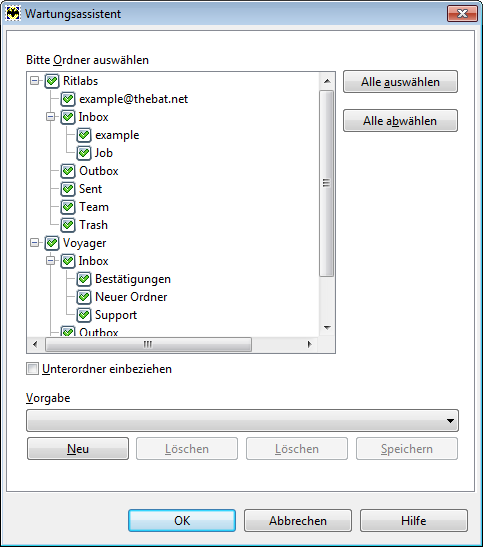Click scroll up arrow in folder list
This screenshot has height=547, width=483.
pos(327,81)
